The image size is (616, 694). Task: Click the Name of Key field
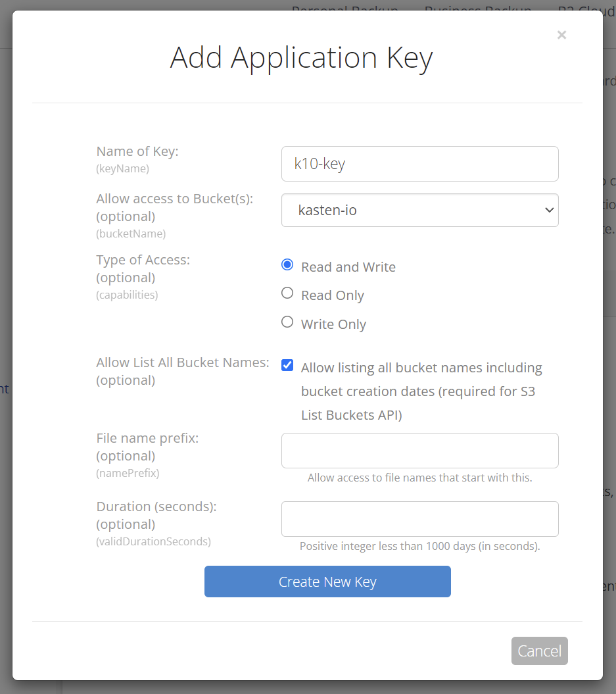[x=419, y=164]
